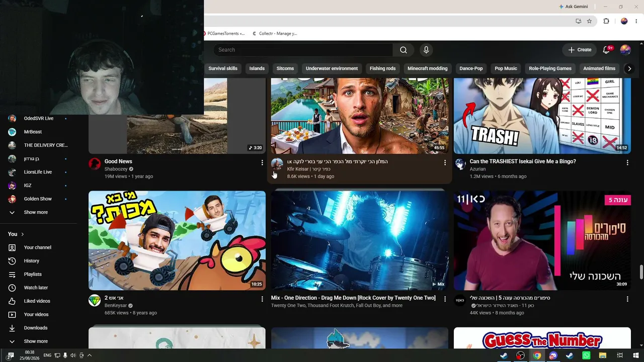Open Chrome's three-dot menu

pyautogui.click(x=636, y=21)
